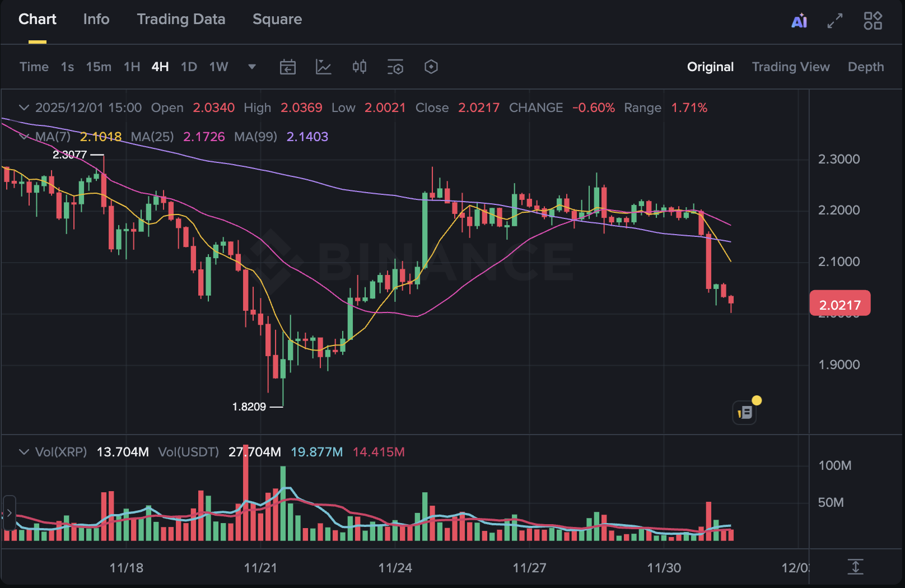Expand chart to fullscreen
The image size is (905, 588).
(835, 21)
